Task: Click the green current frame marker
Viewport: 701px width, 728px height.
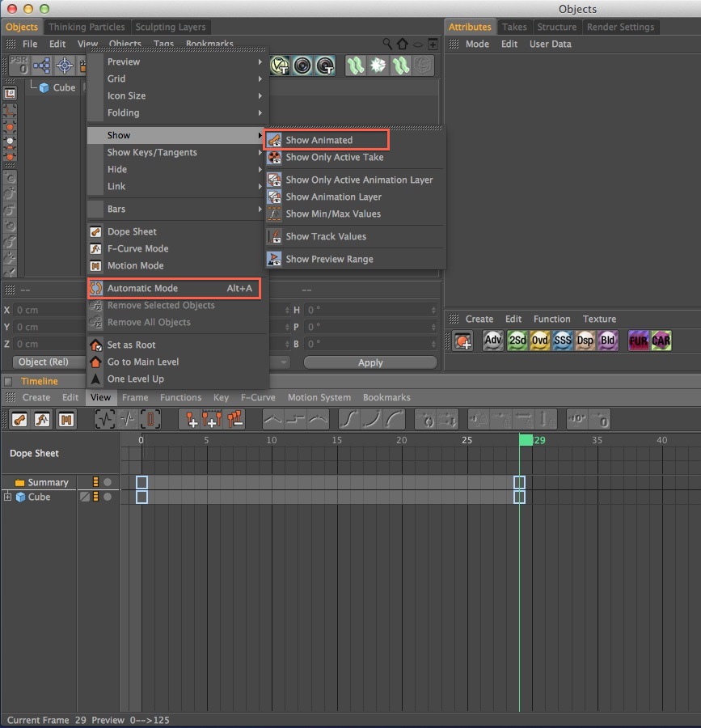Action: pos(526,440)
